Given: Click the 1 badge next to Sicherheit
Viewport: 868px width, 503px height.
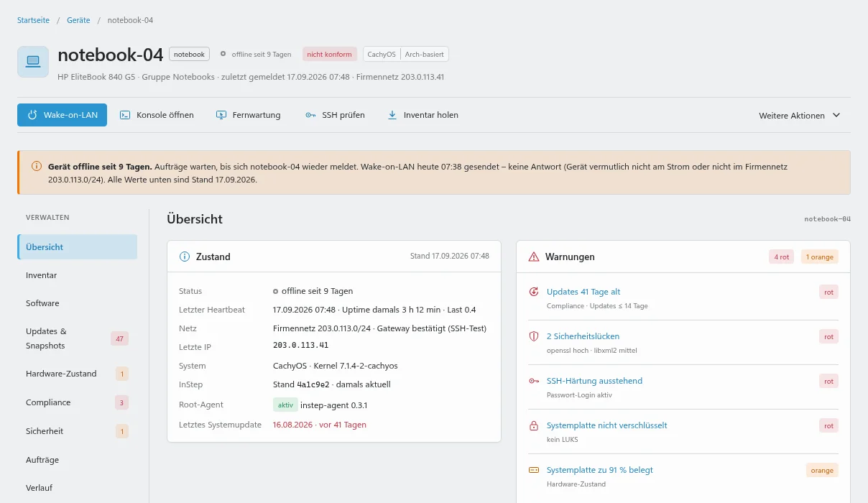Looking at the screenshot, I should click(122, 431).
